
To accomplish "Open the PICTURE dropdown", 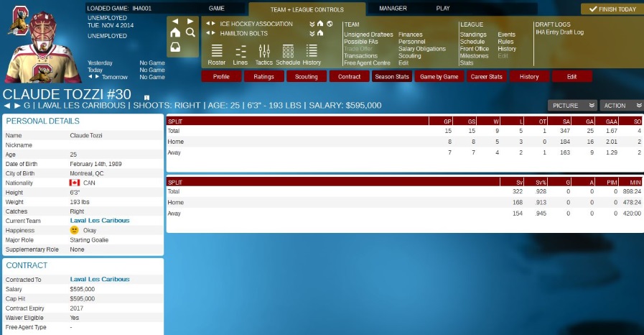I will point(572,105).
